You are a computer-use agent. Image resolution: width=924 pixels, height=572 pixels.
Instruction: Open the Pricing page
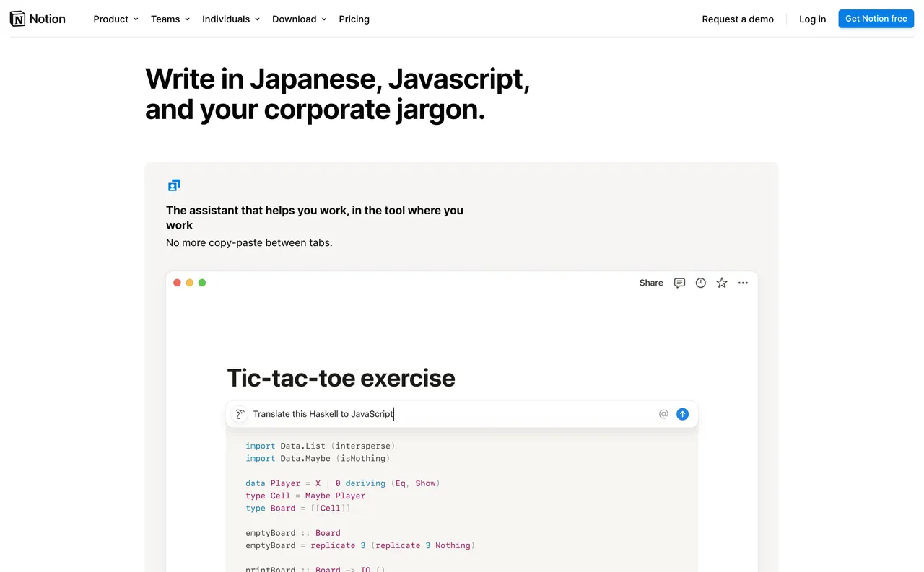(354, 19)
